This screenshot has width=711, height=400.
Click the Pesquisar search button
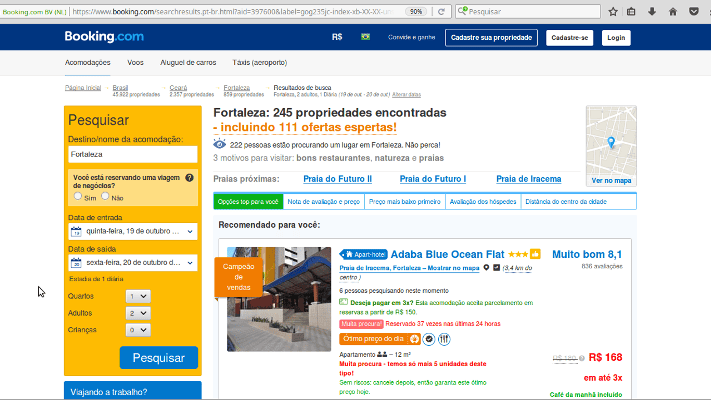159,358
